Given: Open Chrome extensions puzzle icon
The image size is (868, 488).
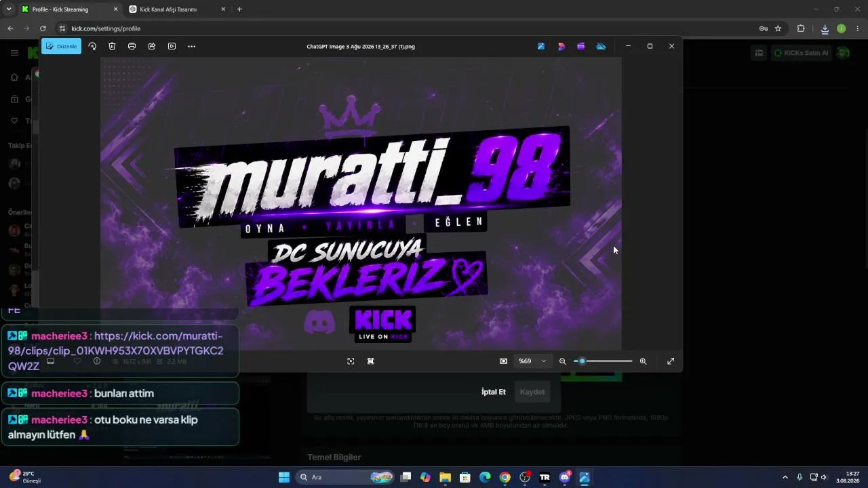Looking at the screenshot, I should pyautogui.click(x=801, y=28).
